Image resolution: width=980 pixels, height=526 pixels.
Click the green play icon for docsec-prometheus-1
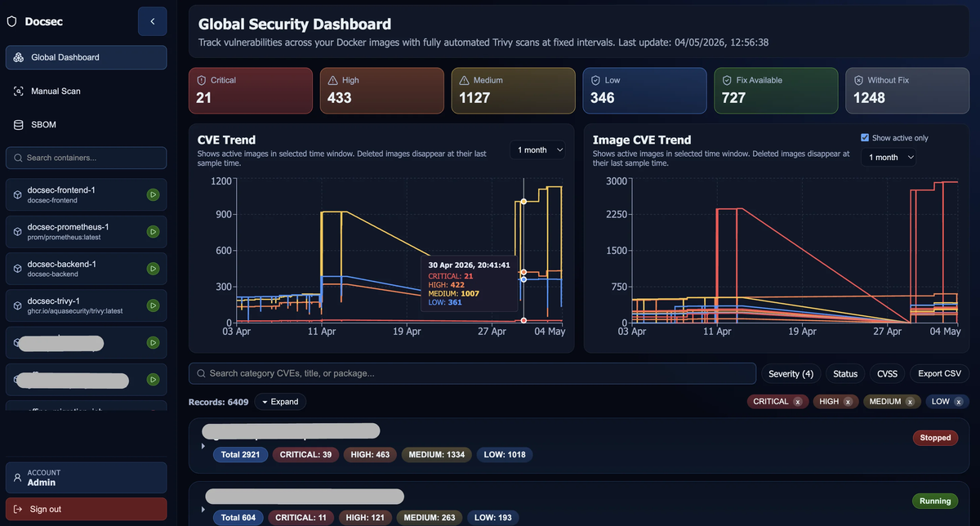point(153,232)
